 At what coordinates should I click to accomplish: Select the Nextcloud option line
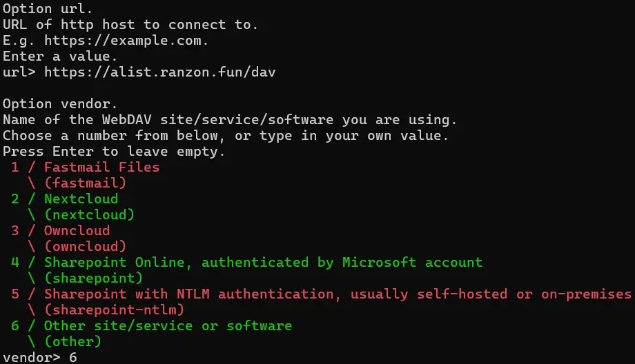[x=81, y=199]
